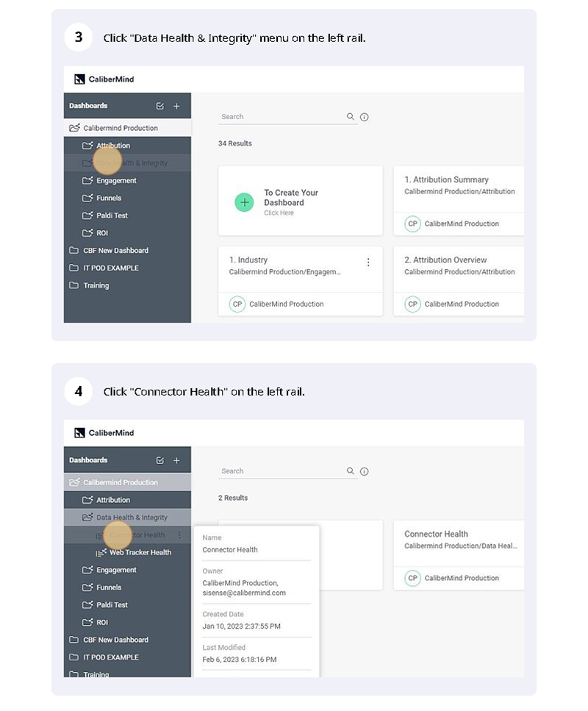
Task: Click "Feb 6, 2023 6:18:16 PM" last modified value
Action: click(x=240, y=660)
